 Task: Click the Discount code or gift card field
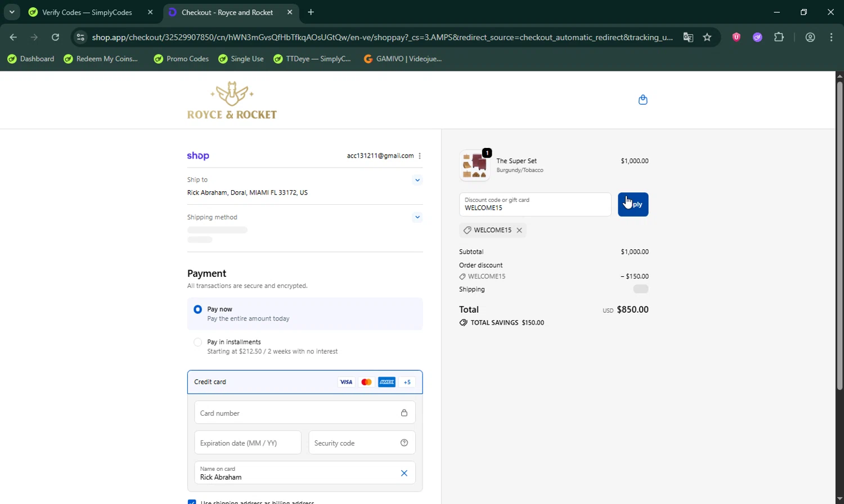(535, 204)
